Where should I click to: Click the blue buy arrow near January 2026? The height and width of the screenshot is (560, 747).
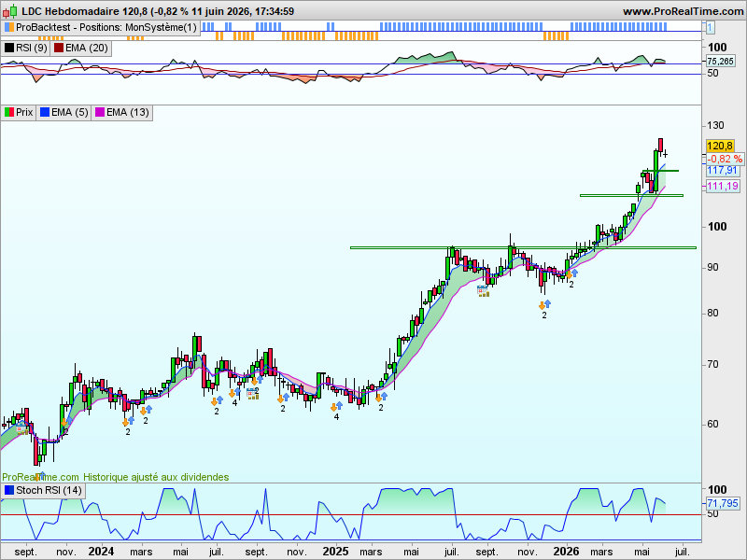tap(574, 273)
